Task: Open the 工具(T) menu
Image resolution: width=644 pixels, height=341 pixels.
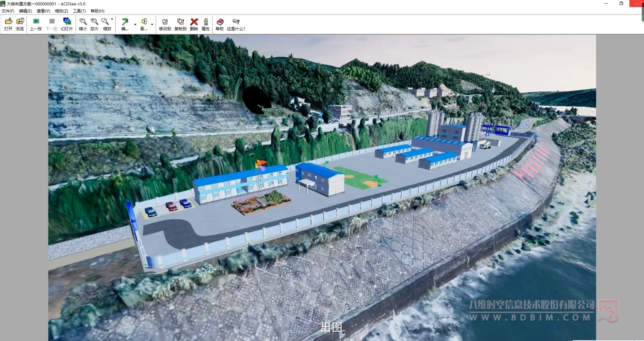Action: 79,11
